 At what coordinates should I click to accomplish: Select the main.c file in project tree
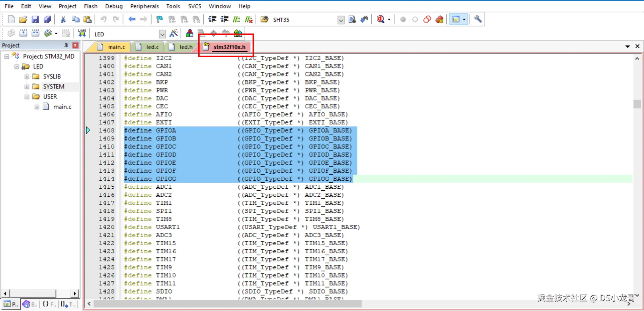pyautogui.click(x=62, y=107)
